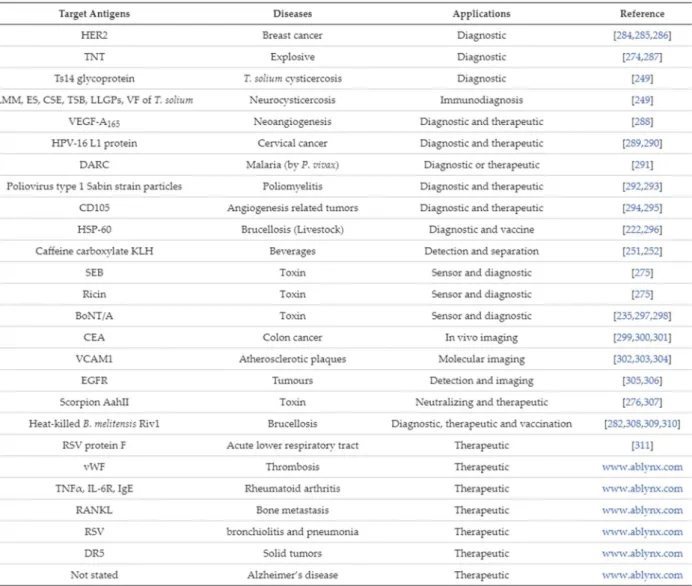Open reference link 288 for VEGF-A165
692x586 pixels.
tap(642, 122)
